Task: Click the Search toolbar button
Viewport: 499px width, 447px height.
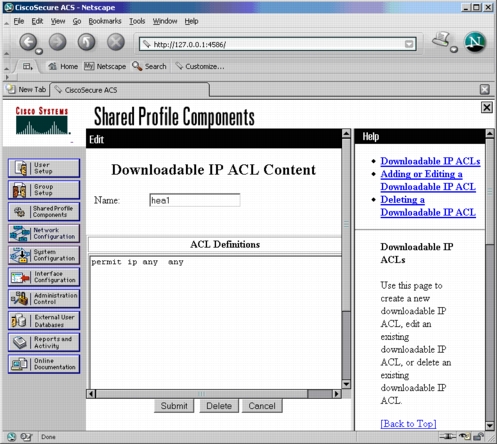Action: [x=149, y=67]
